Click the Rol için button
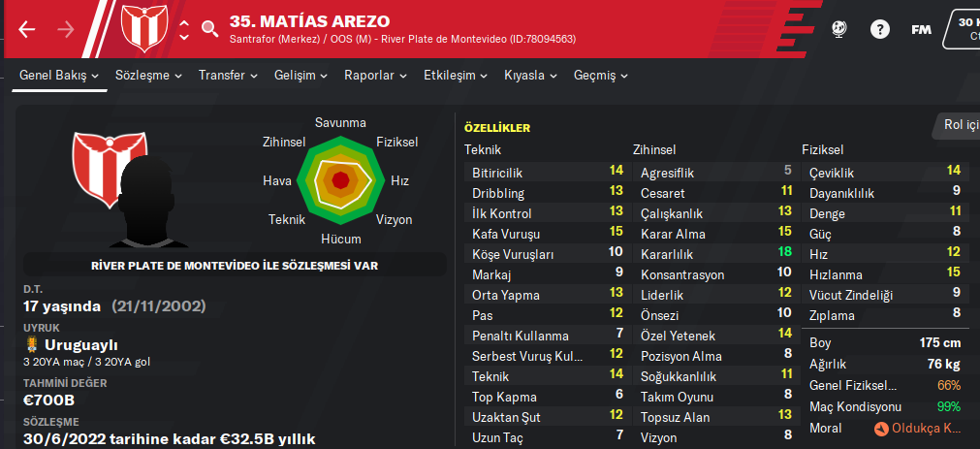Viewport: 980px width, 449px height. (958, 125)
